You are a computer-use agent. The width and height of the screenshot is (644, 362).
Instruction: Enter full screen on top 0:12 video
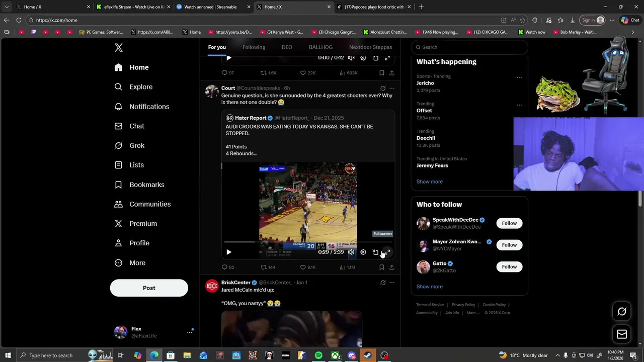pos(387,58)
